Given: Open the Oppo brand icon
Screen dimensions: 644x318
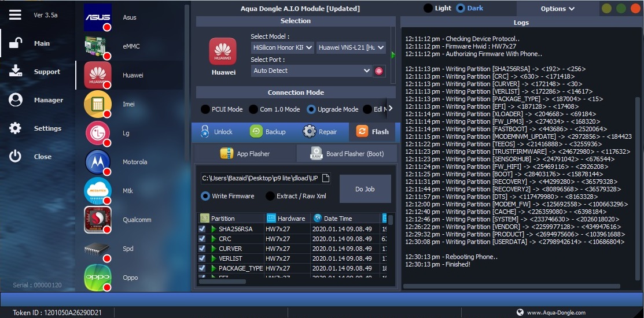Looking at the screenshot, I should tap(98, 278).
